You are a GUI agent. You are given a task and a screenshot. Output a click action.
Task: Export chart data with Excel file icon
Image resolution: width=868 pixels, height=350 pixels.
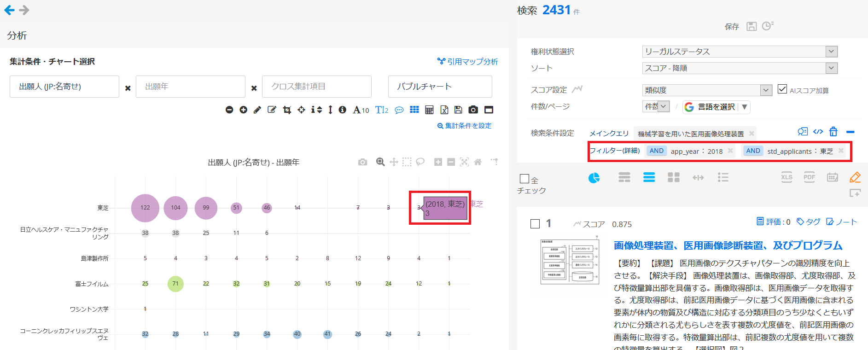pyautogui.click(x=444, y=110)
